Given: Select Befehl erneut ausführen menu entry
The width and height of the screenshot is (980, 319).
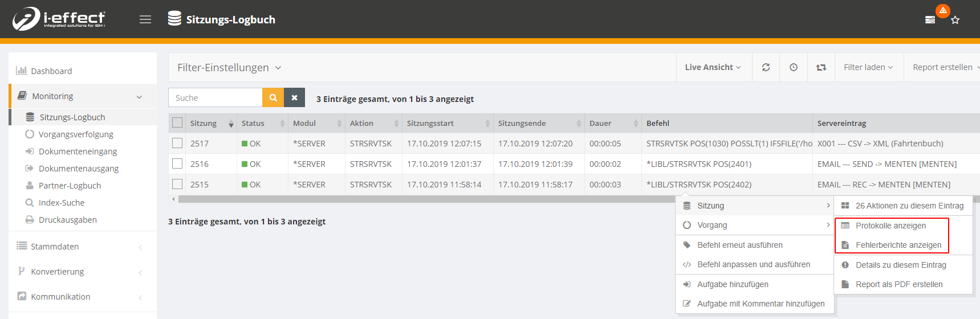Looking at the screenshot, I should click(739, 245).
